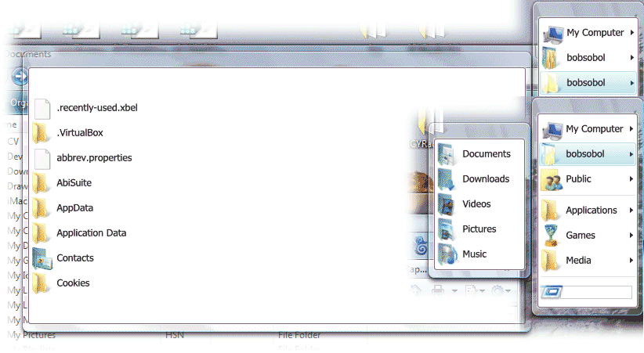
Task: Open the Games trophy icon
Action: [x=550, y=235]
